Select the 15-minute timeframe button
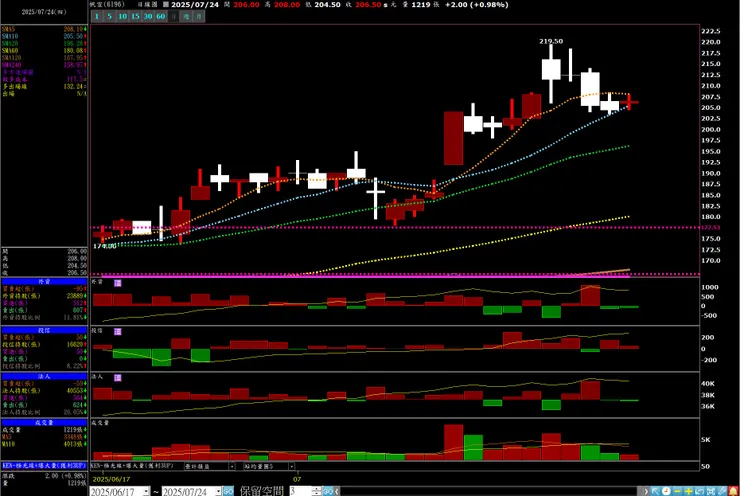The height and width of the screenshot is (496, 740). click(x=135, y=16)
